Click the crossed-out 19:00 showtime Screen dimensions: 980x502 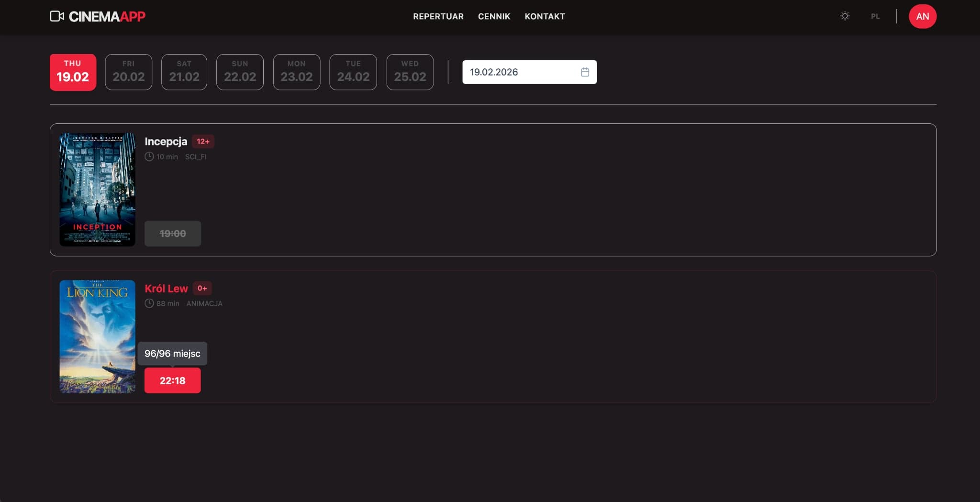click(x=173, y=233)
